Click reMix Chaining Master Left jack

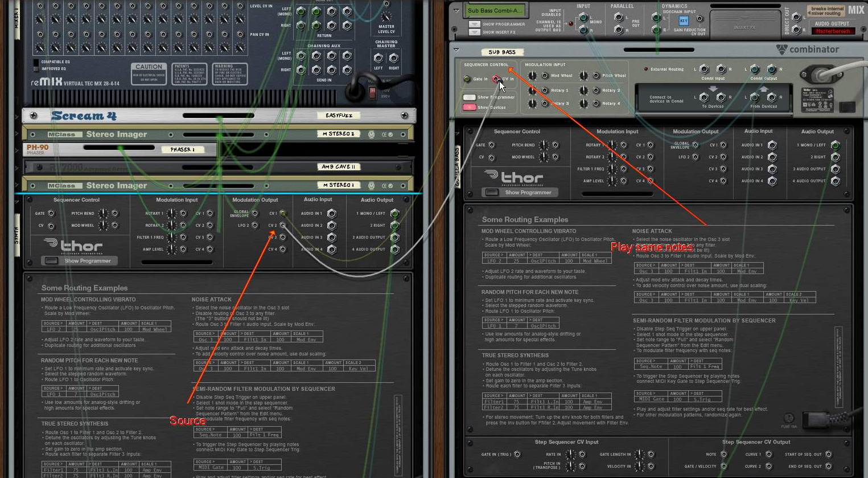(x=379, y=58)
